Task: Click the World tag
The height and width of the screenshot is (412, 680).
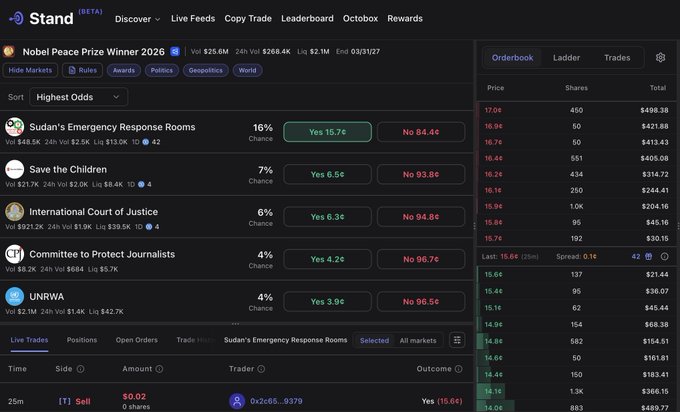Action: click(x=247, y=70)
